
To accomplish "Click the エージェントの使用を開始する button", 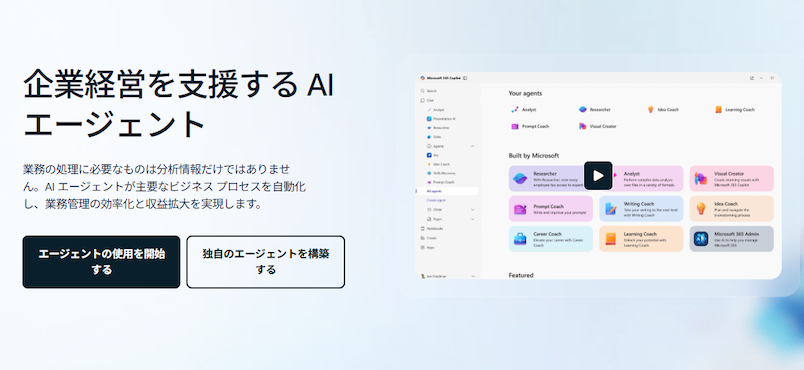I will (x=101, y=262).
